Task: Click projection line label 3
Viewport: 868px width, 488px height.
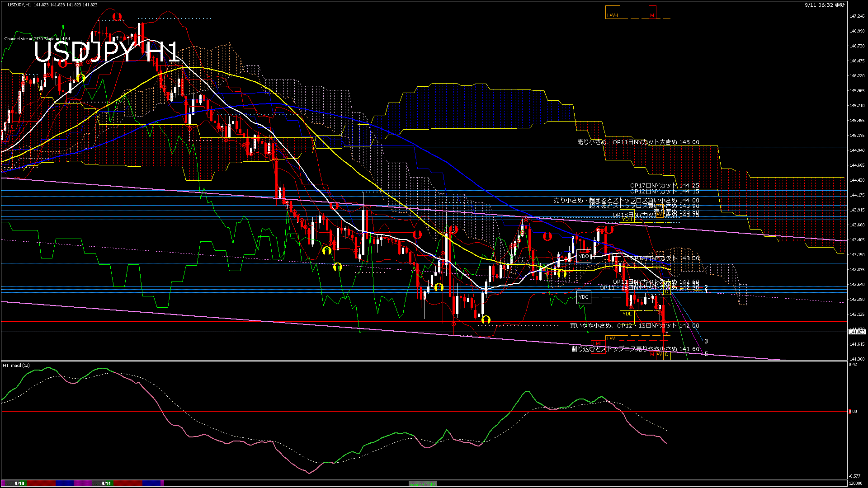Action: [706, 342]
